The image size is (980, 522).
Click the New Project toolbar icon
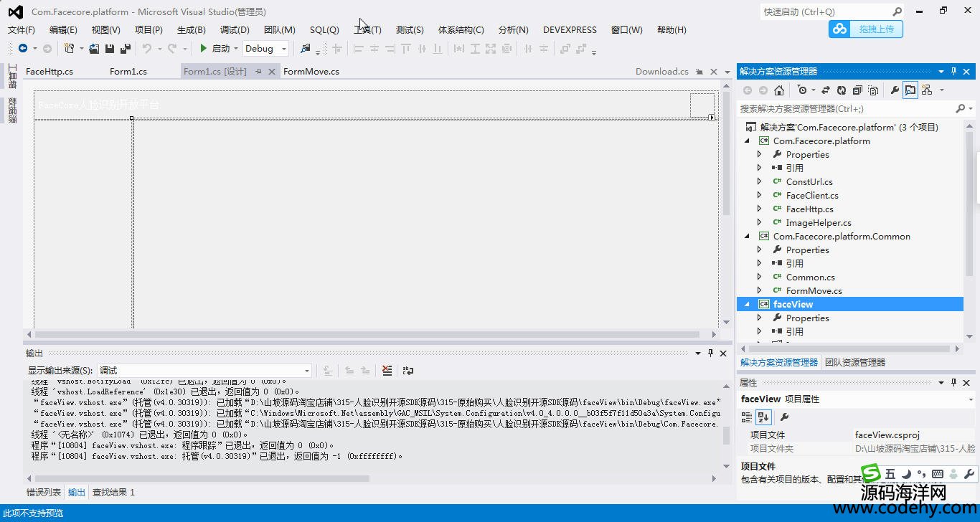pyautogui.click(x=69, y=49)
